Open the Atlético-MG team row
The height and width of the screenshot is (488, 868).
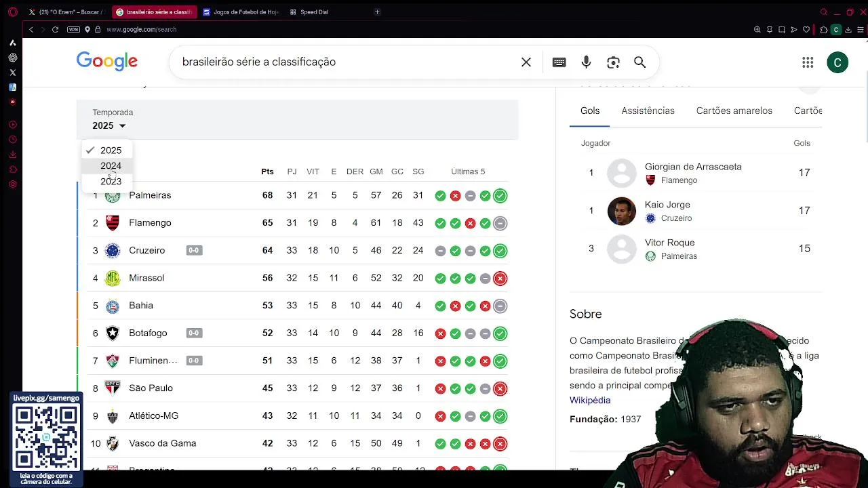(x=297, y=416)
